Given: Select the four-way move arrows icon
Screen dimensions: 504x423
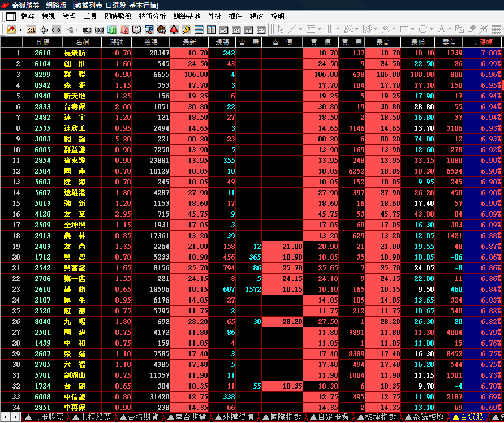Looking at the screenshot, I should (44, 30).
